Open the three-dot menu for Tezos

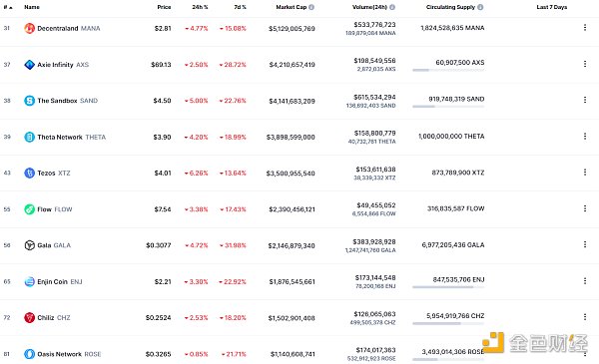[x=585, y=173]
